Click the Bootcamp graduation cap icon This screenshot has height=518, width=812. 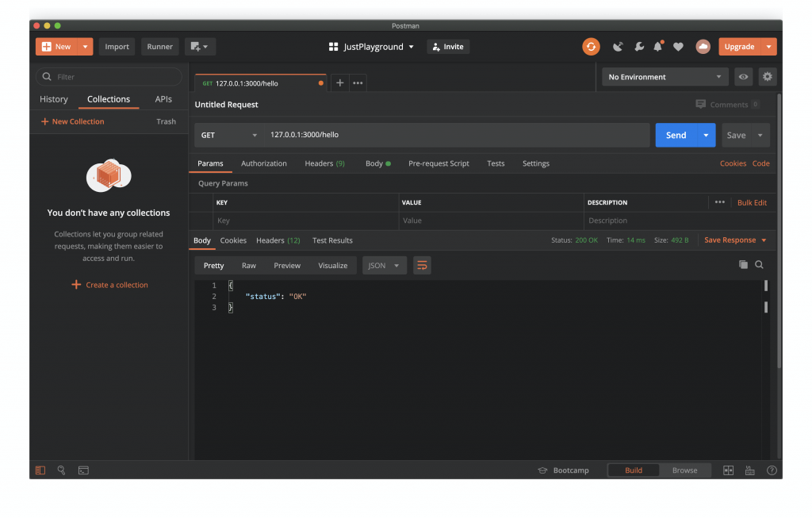[542, 470]
